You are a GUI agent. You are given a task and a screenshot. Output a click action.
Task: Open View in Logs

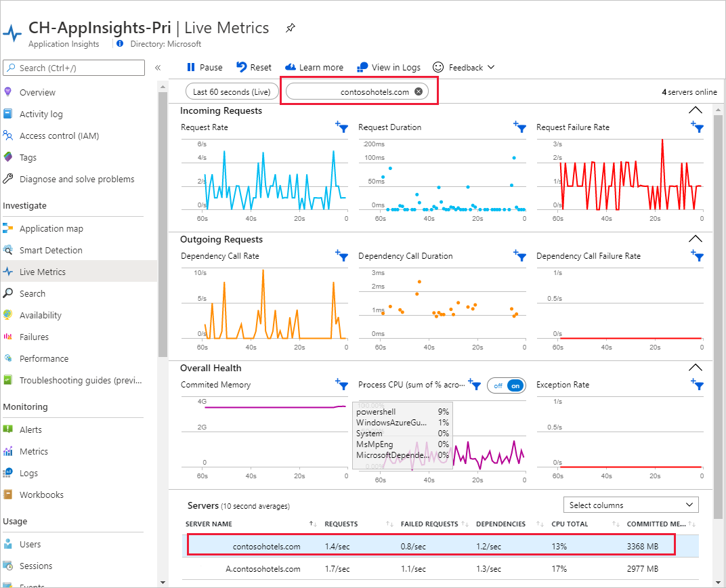(x=389, y=67)
